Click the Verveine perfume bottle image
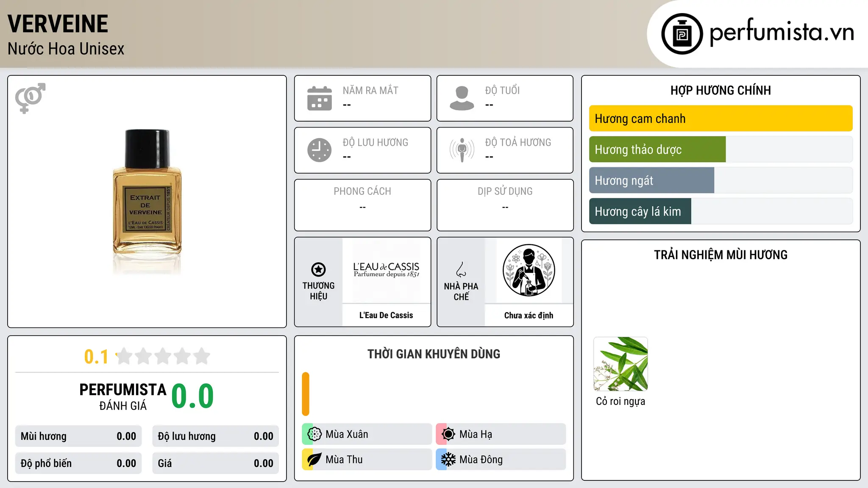 tap(147, 202)
